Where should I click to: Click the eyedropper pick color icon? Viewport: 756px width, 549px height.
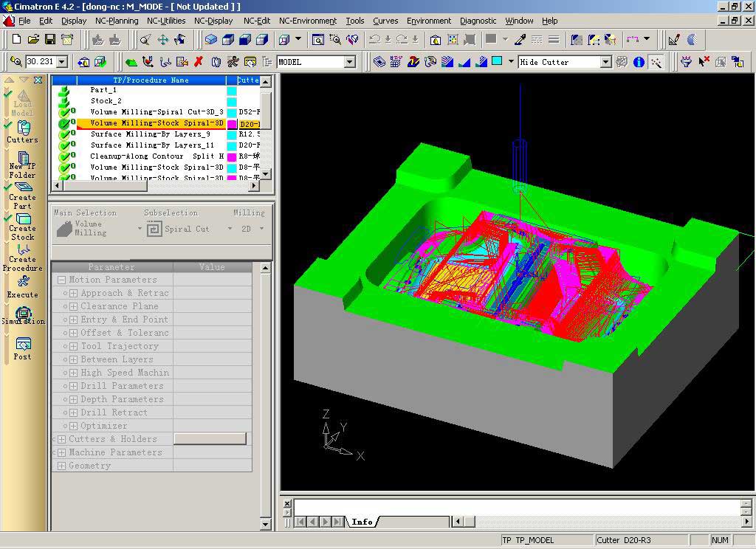pos(520,40)
